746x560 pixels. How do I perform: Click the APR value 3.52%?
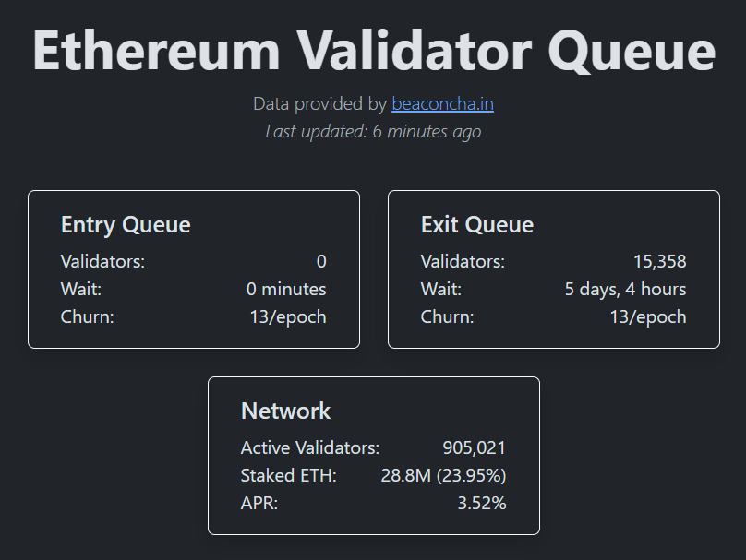click(x=482, y=504)
